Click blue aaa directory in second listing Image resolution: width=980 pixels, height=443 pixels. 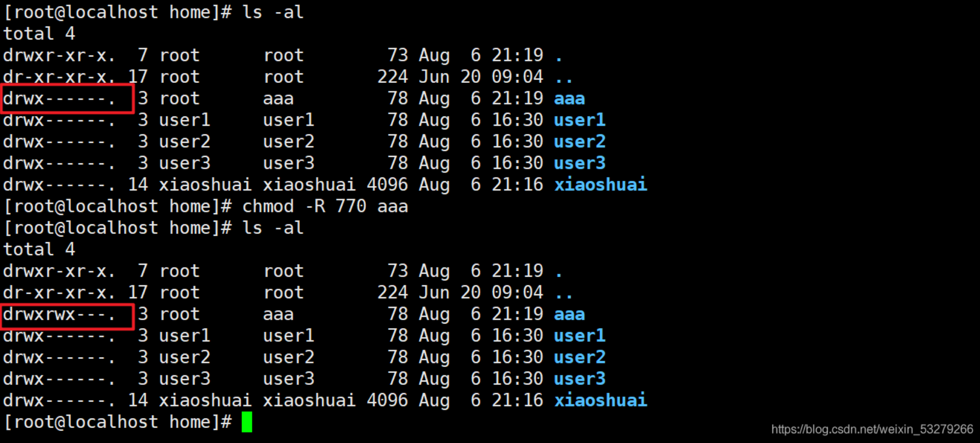click(x=570, y=314)
